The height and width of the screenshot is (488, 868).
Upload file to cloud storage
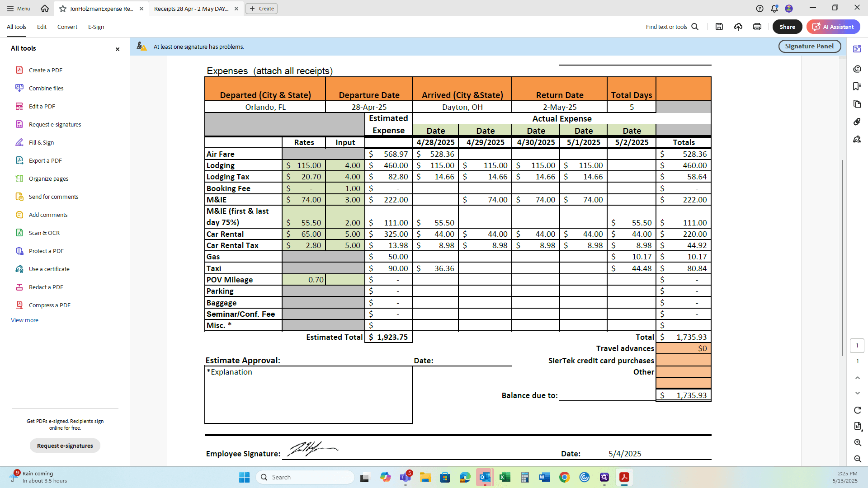pyautogui.click(x=738, y=27)
